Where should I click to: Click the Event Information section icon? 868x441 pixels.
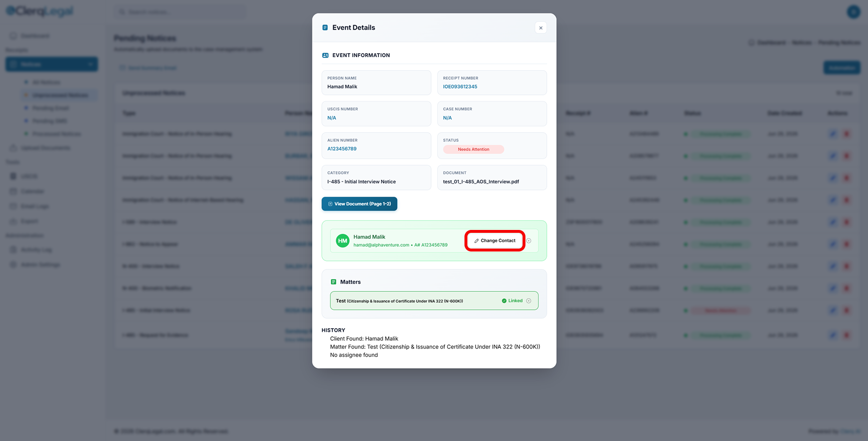325,55
